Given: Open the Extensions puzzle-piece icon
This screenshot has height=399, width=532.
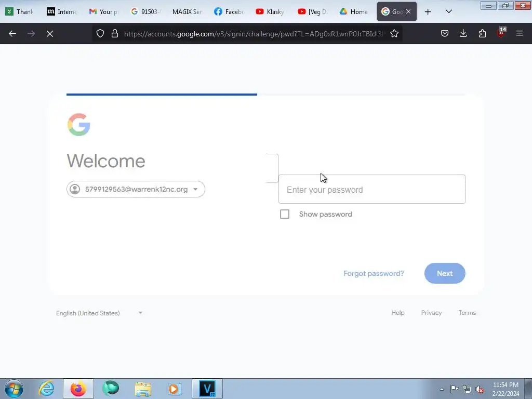Looking at the screenshot, I should click(x=482, y=34).
